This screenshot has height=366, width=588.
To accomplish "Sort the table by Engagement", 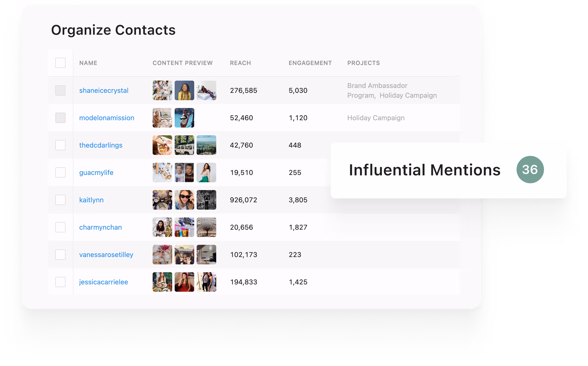I will [x=310, y=63].
